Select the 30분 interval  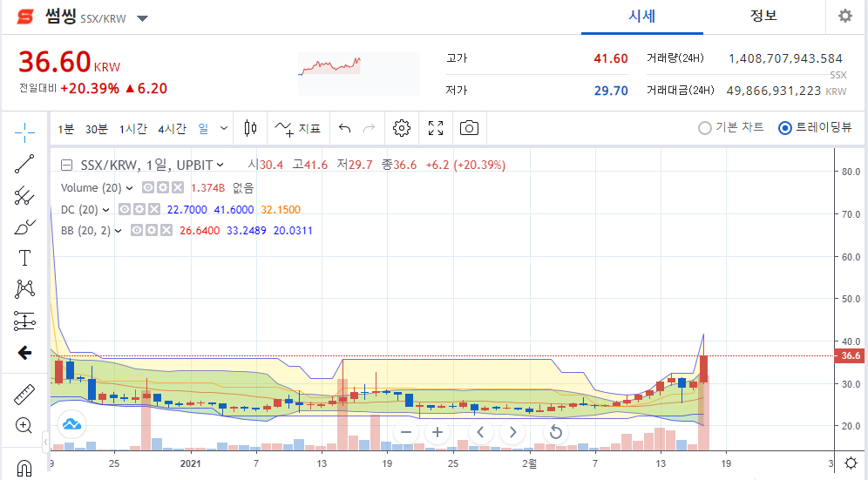tap(97, 129)
